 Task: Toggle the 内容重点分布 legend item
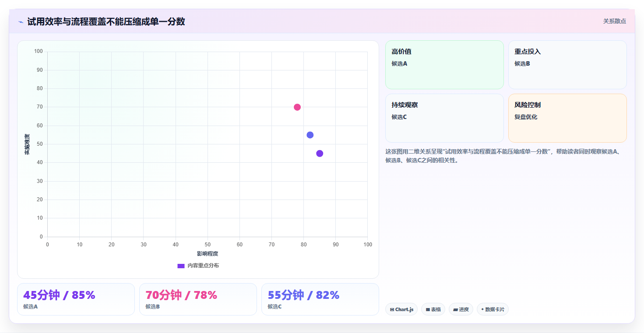tap(198, 266)
